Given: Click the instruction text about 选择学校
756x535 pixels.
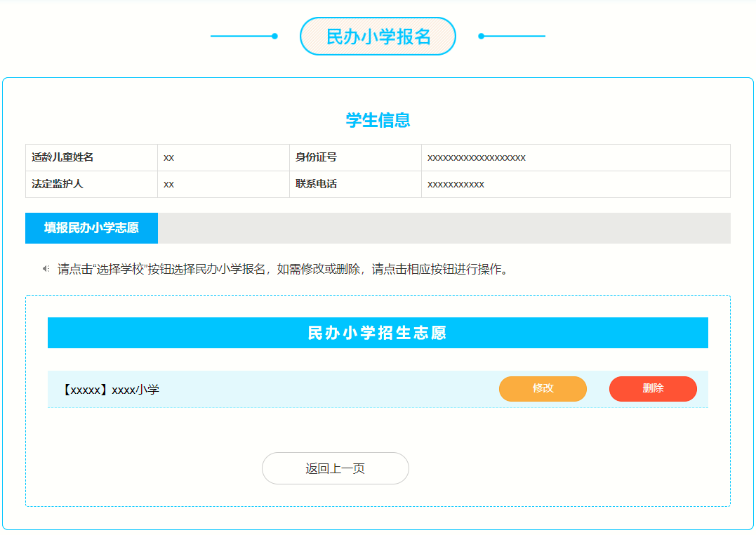Looking at the screenshot, I should tap(282, 269).
